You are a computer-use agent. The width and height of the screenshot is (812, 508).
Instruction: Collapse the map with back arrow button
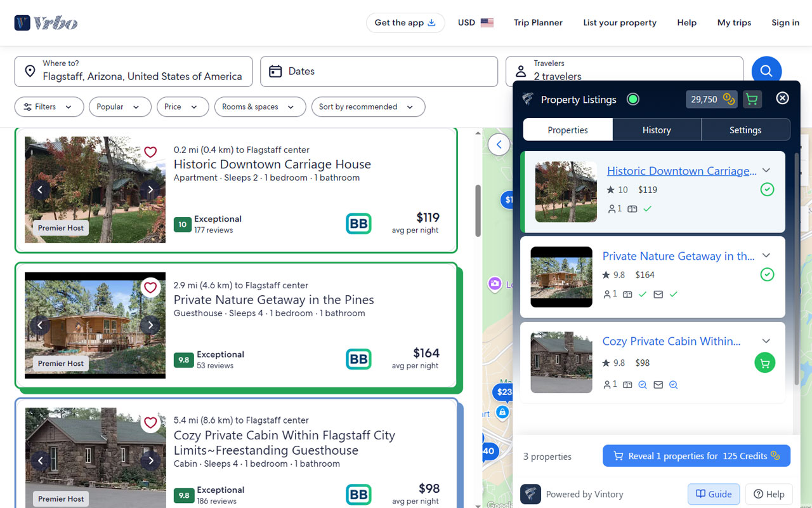click(x=499, y=145)
